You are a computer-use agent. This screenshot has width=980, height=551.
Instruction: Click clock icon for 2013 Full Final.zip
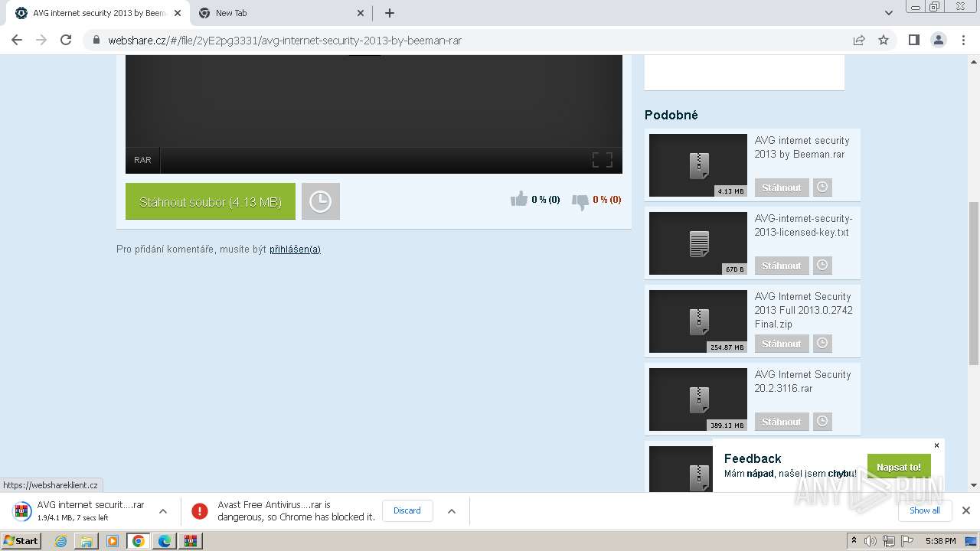point(822,344)
